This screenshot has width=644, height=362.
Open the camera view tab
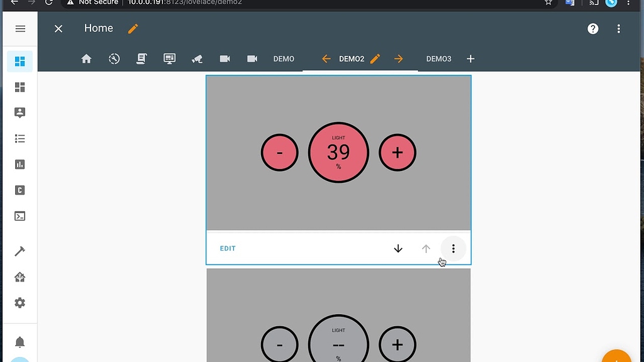[x=225, y=58]
